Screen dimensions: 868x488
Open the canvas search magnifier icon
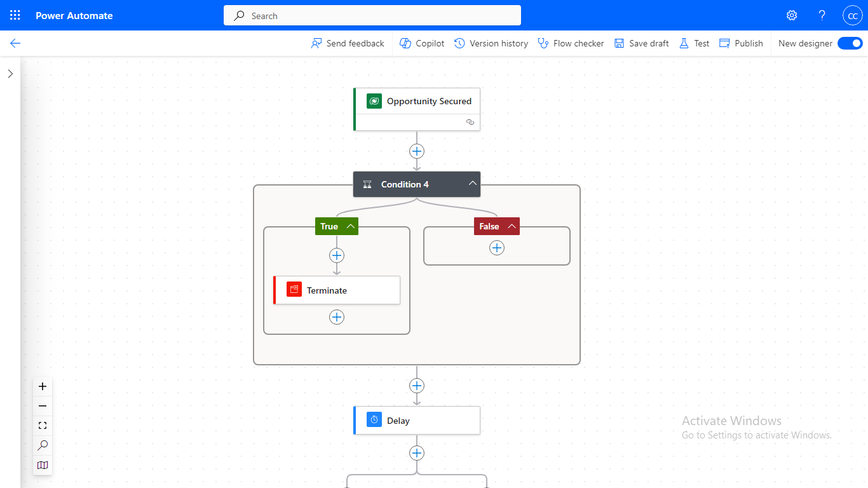43,445
